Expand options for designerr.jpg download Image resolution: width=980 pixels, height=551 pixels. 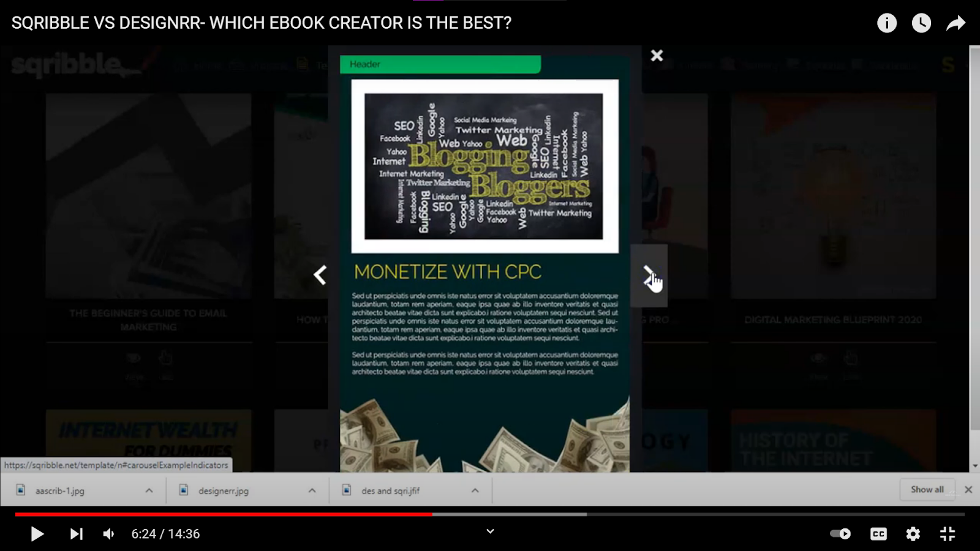[312, 490]
